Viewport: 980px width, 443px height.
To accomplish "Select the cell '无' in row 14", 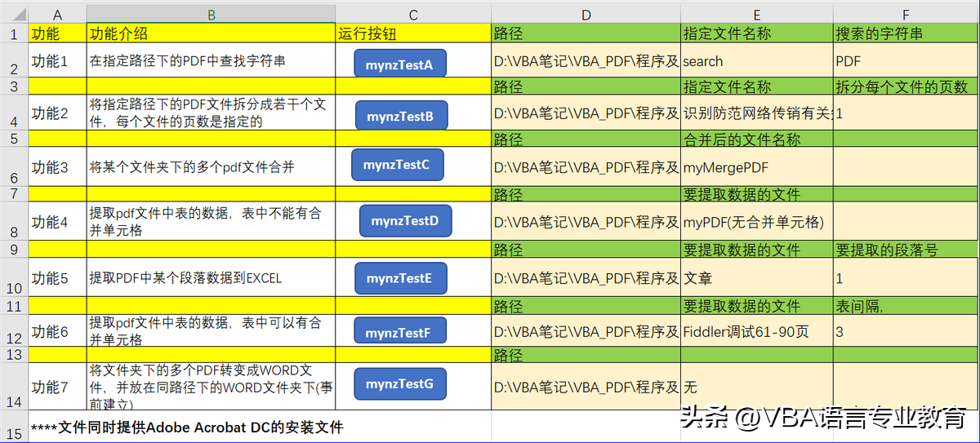I will [x=757, y=387].
